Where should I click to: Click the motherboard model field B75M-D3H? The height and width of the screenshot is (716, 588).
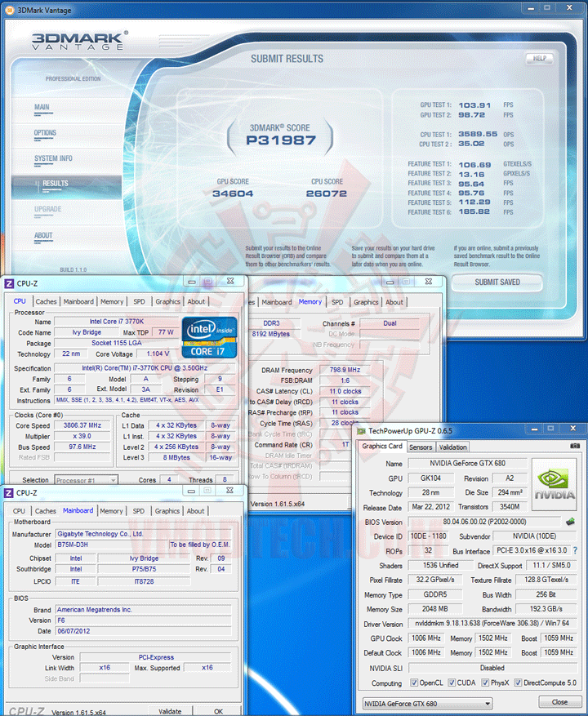110,545
